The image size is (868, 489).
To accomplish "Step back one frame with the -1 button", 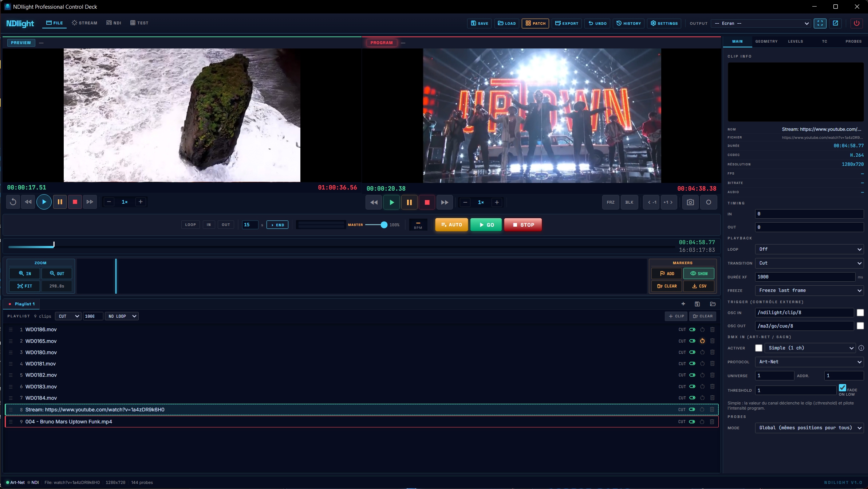I will (x=652, y=203).
